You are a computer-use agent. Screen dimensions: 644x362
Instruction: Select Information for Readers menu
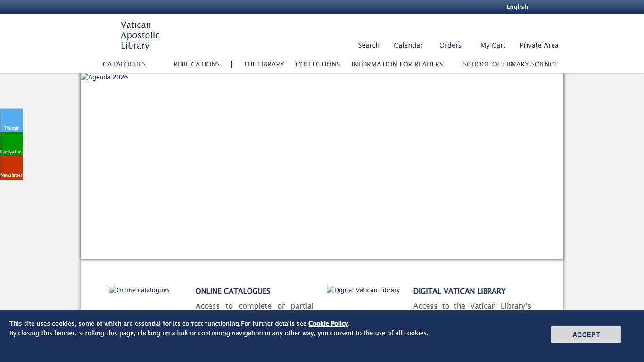(397, 64)
